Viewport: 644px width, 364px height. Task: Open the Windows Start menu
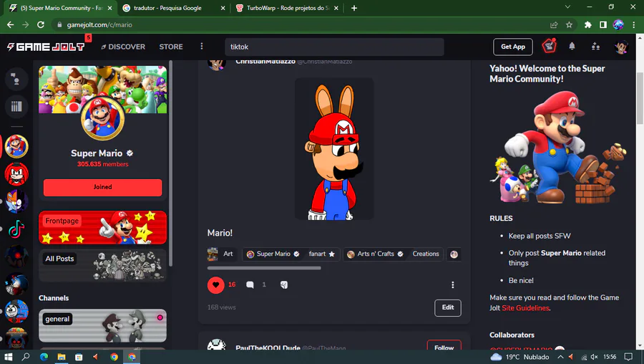8,357
